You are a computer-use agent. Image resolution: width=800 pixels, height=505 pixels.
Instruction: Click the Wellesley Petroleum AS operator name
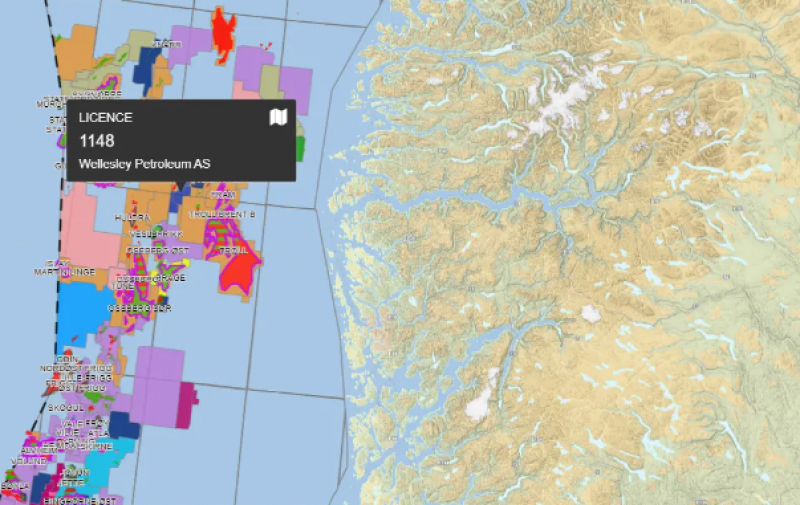pos(144,164)
